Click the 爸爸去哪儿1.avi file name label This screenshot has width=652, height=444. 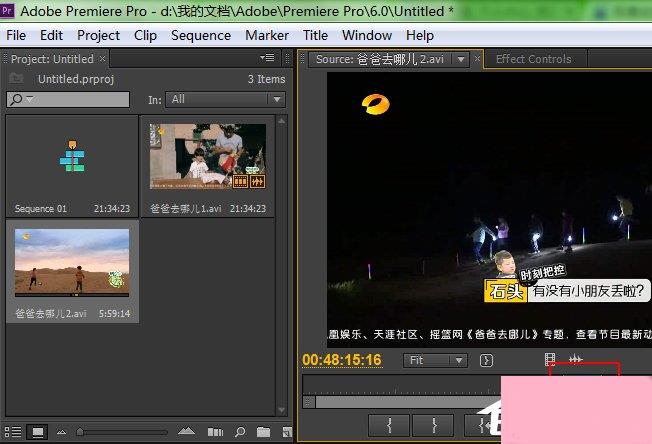coord(186,209)
